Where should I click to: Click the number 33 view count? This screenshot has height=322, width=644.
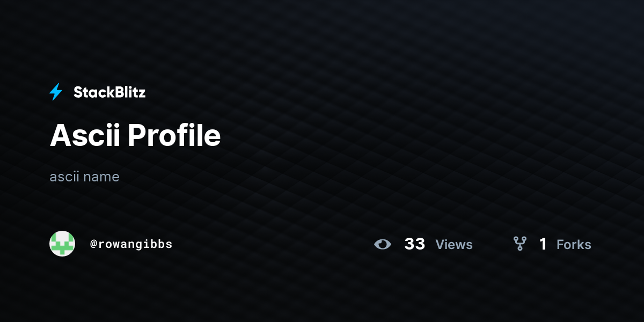415,244
